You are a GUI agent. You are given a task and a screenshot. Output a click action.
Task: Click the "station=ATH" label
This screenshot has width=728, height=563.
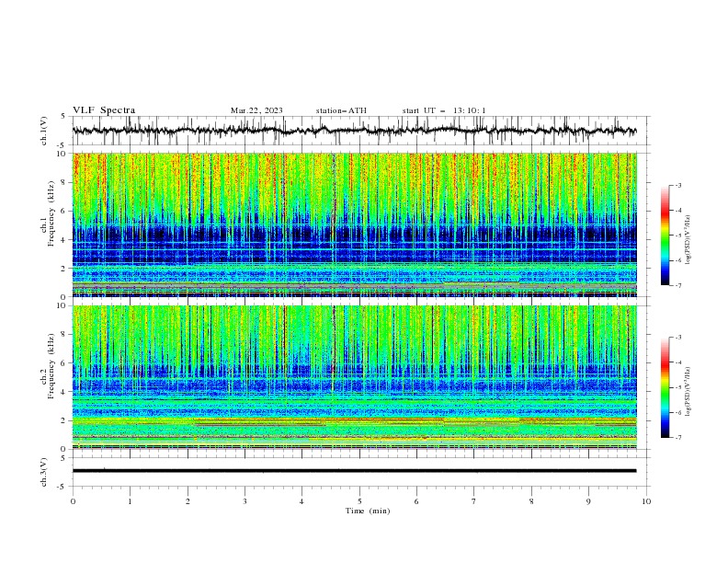341,110
